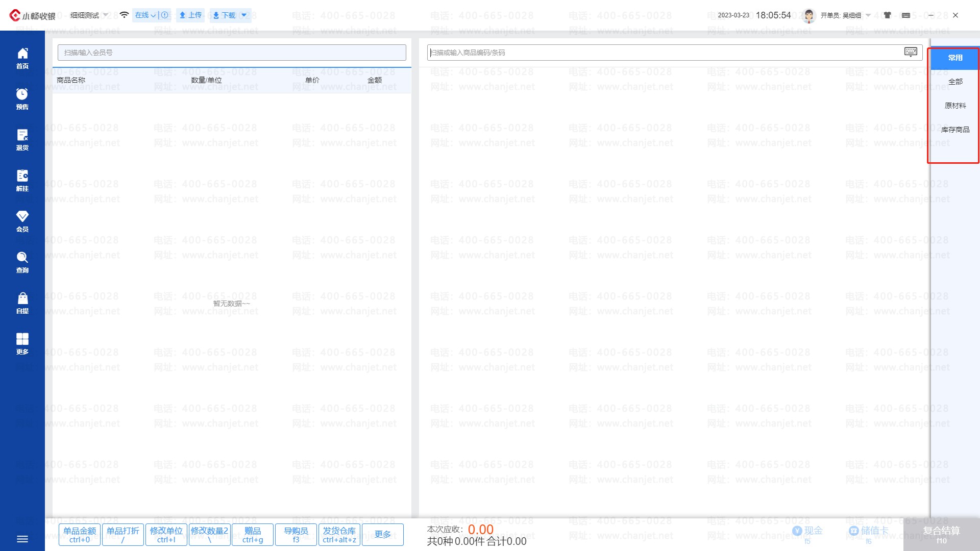Click the T-shirt skin theme icon
This screenshot has height=551, width=980.
click(x=888, y=15)
